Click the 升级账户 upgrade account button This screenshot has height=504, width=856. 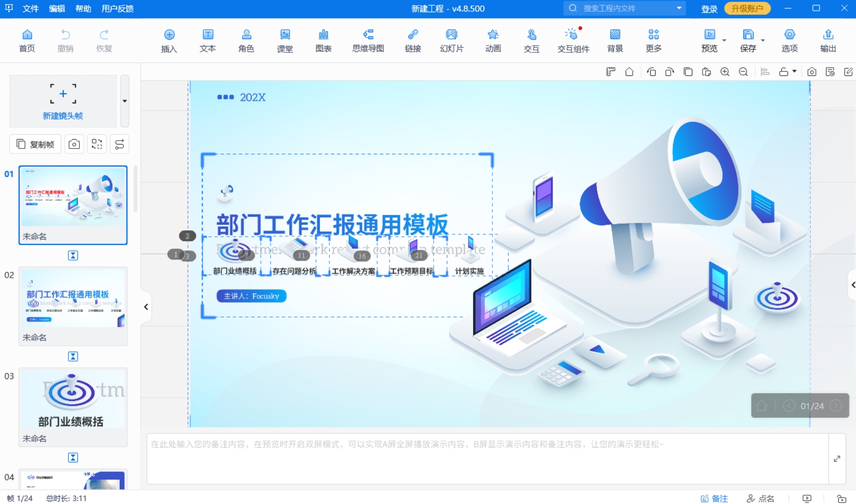[747, 8]
